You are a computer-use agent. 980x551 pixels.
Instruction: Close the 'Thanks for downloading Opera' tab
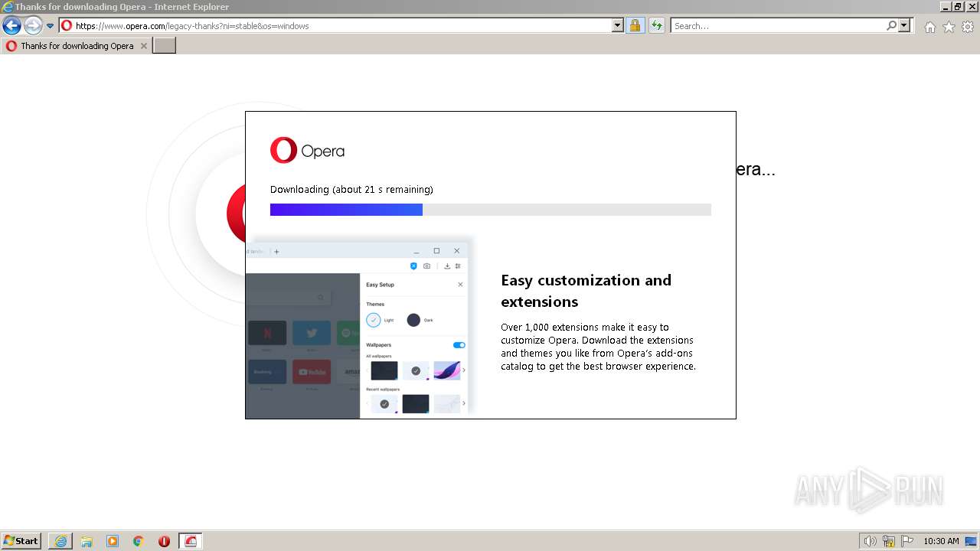click(144, 46)
